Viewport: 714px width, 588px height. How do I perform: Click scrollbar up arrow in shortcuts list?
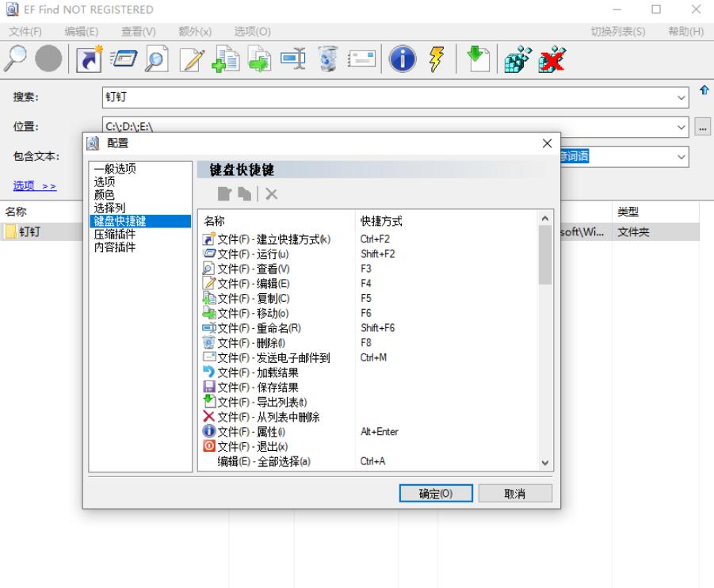coord(545,219)
